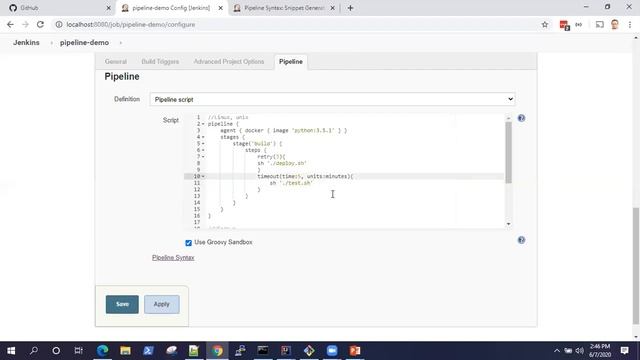Image resolution: width=640 pixels, height=360 pixels.
Task: Bookmark this page with star icon
Action: [x=544, y=24]
